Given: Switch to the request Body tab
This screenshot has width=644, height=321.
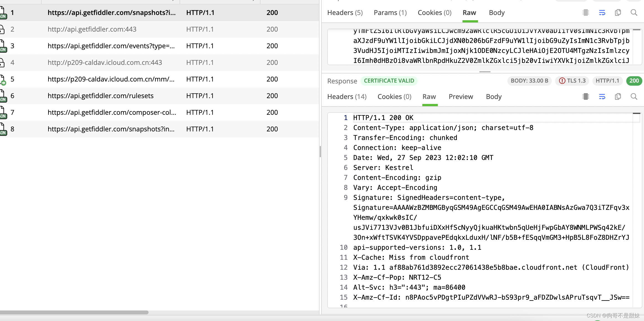Looking at the screenshot, I should coord(497,13).
